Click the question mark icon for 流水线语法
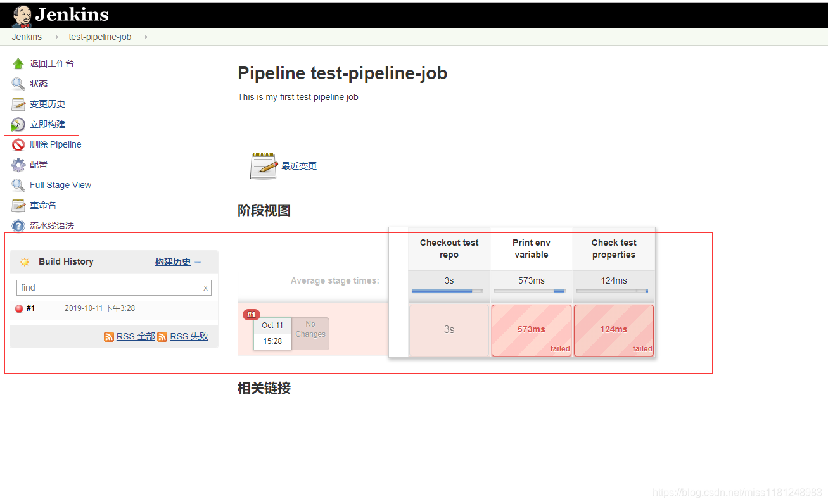The height and width of the screenshot is (504, 828). pos(18,225)
